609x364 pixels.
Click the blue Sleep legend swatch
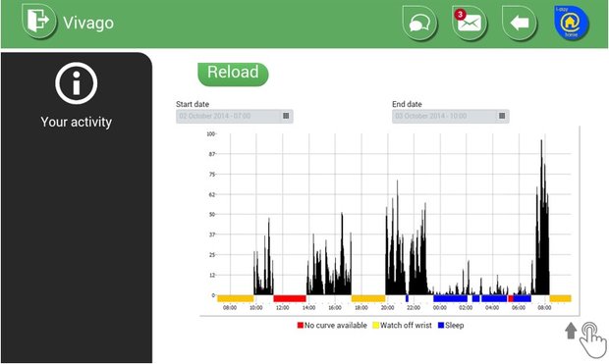click(441, 325)
